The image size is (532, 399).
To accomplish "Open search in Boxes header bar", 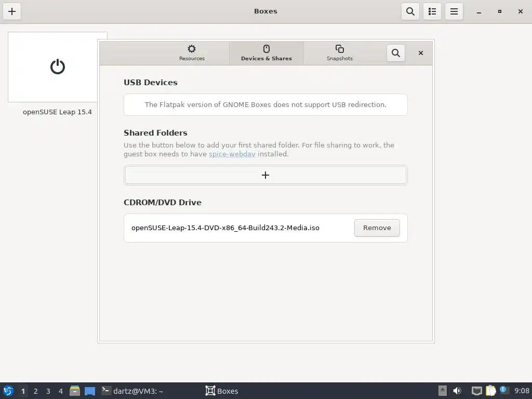I will [410, 11].
